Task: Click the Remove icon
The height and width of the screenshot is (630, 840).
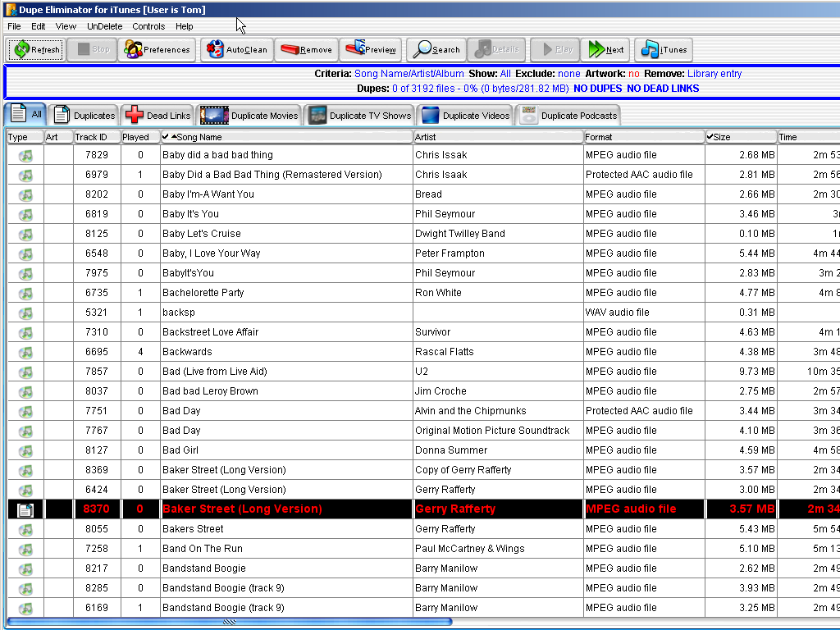Action: [x=305, y=49]
